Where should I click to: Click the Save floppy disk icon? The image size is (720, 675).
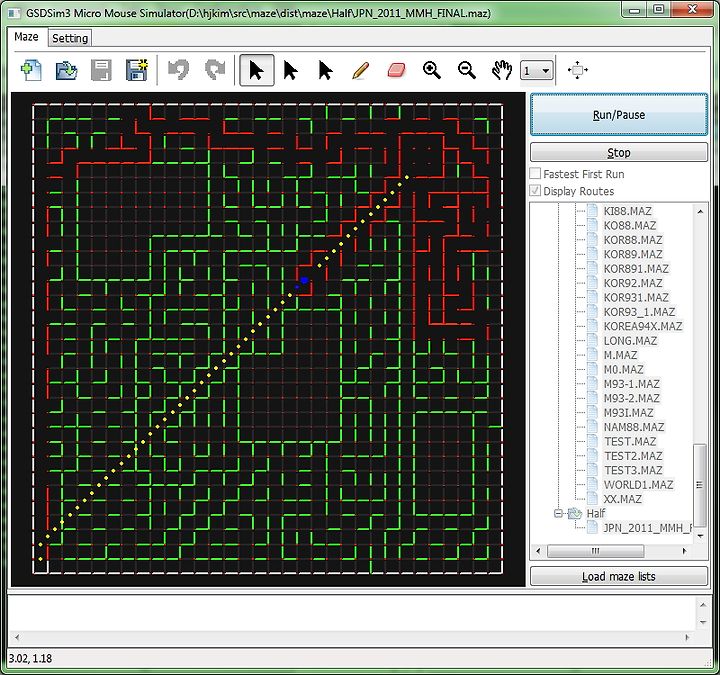coord(101,70)
